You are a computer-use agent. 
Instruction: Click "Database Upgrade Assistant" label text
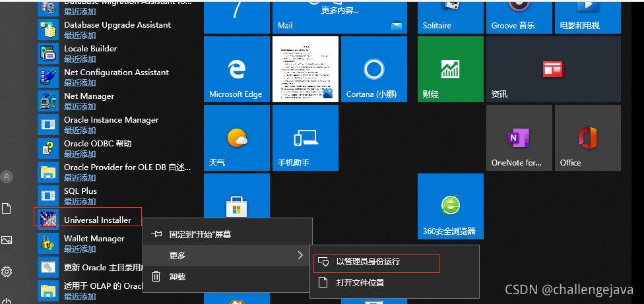[x=117, y=24]
